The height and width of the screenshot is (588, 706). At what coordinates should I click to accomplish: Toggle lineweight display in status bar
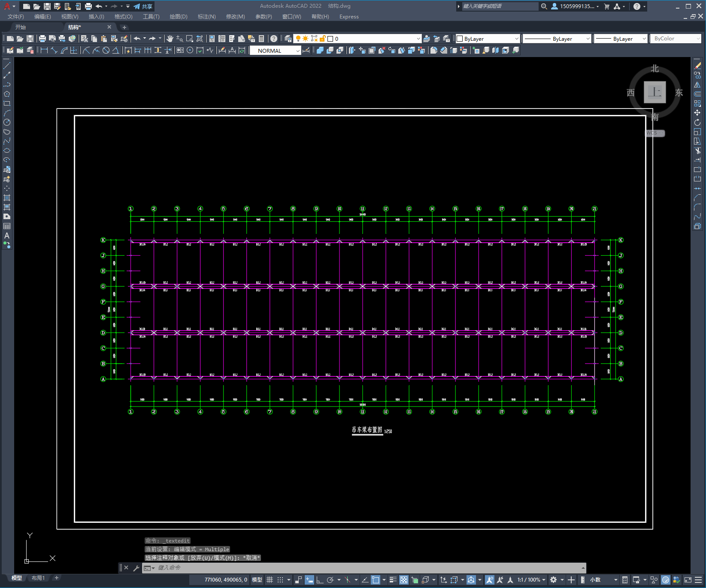pyautogui.click(x=393, y=580)
